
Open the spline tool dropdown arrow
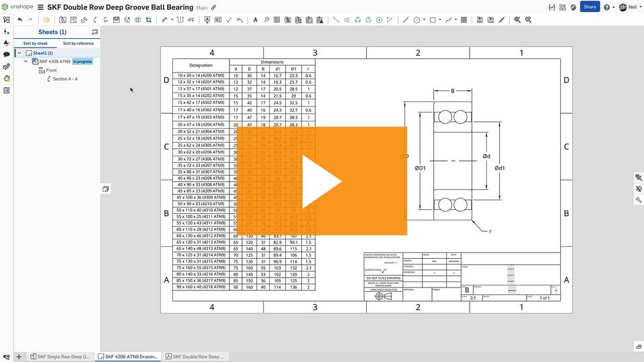click(x=456, y=19)
